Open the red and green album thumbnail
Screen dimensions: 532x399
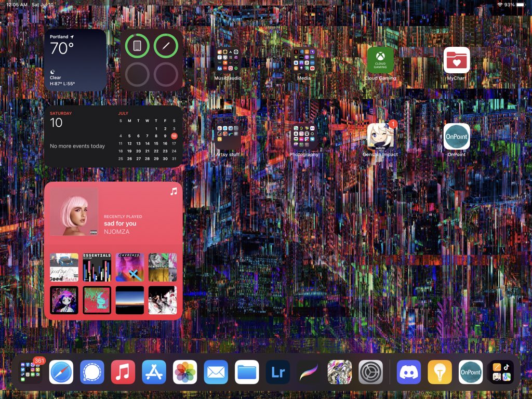(97, 300)
